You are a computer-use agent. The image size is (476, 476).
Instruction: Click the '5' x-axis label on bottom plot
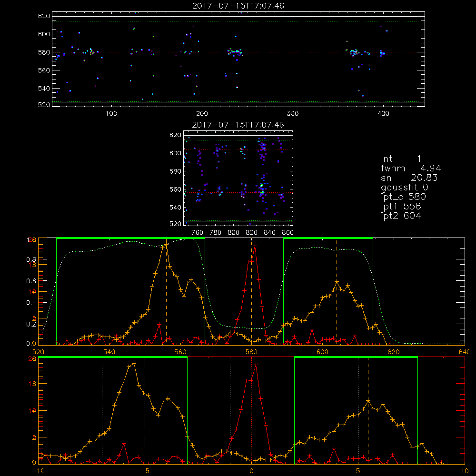point(358,471)
